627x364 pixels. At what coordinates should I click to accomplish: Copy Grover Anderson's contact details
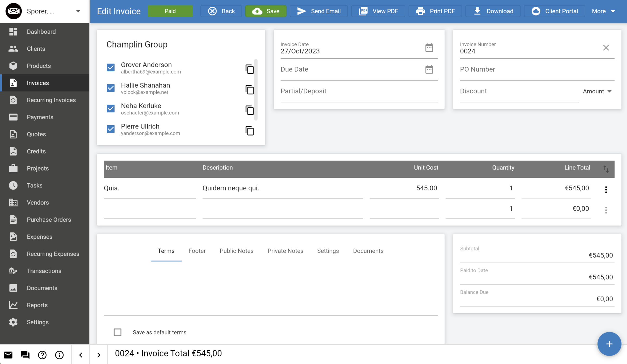tap(249, 69)
